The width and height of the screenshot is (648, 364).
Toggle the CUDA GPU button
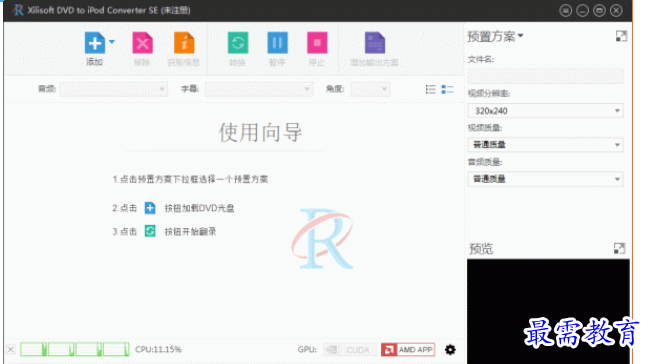click(350, 350)
